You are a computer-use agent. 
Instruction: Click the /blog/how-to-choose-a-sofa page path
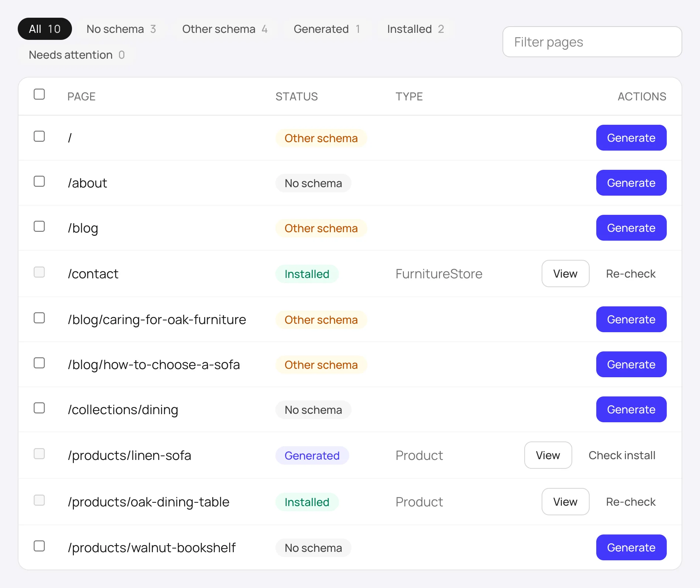pyautogui.click(x=154, y=364)
